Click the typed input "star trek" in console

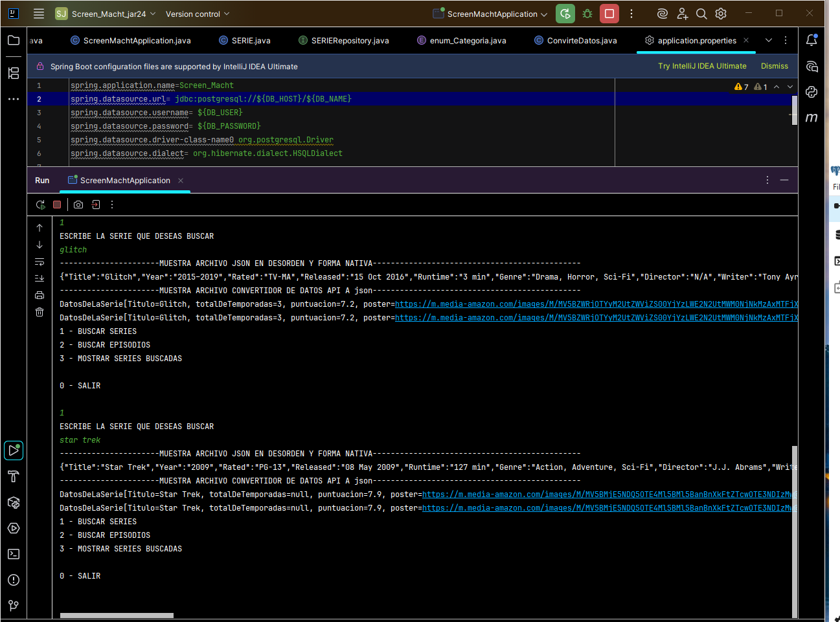(x=80, y=440)
